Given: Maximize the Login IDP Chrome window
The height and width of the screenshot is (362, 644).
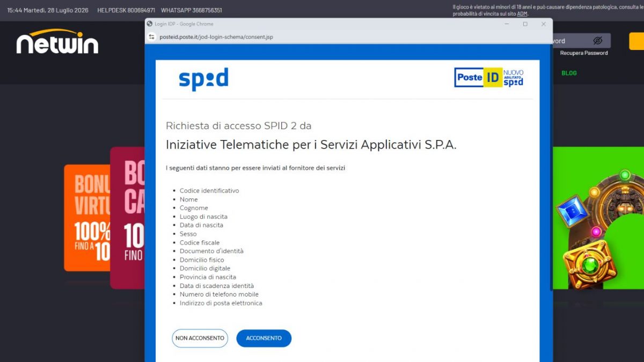Looking at the screenshot, I should pyautogui.click(x=525, y=24).
